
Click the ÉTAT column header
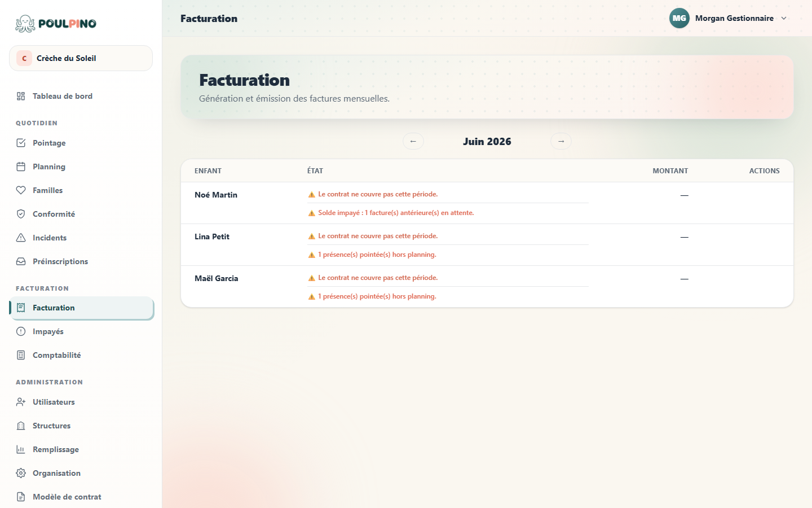pos(315,170)
